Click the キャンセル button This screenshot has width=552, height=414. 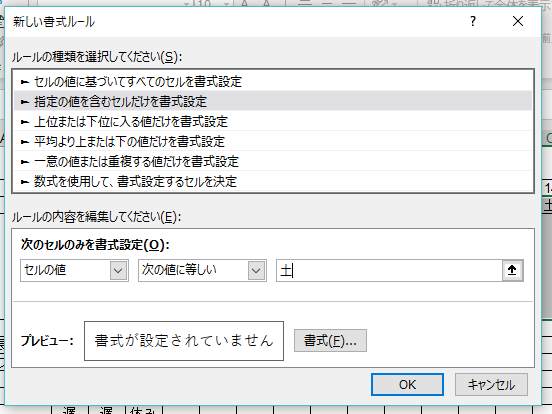coord(491,384)
